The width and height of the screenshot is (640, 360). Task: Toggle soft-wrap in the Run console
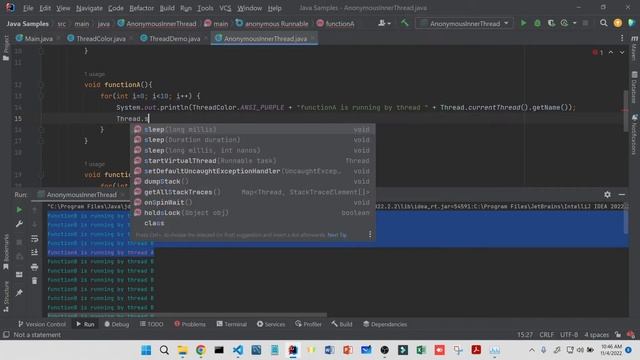pos(34,238)
